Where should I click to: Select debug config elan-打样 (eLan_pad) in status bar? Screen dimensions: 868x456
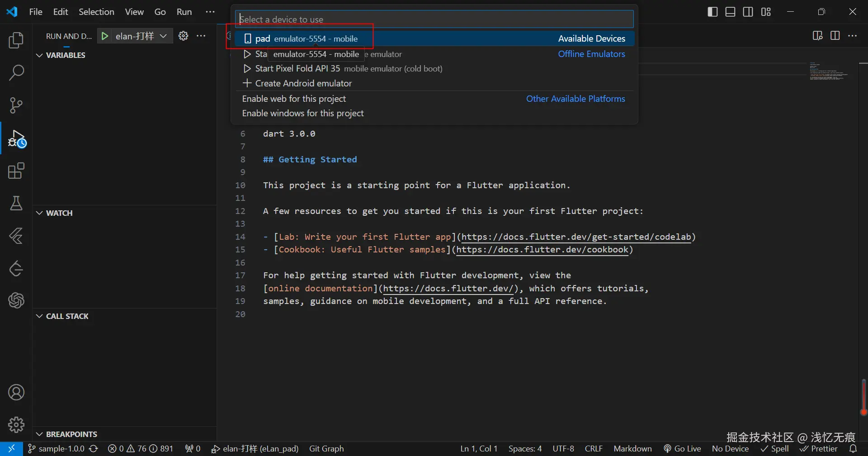[255, 449]
